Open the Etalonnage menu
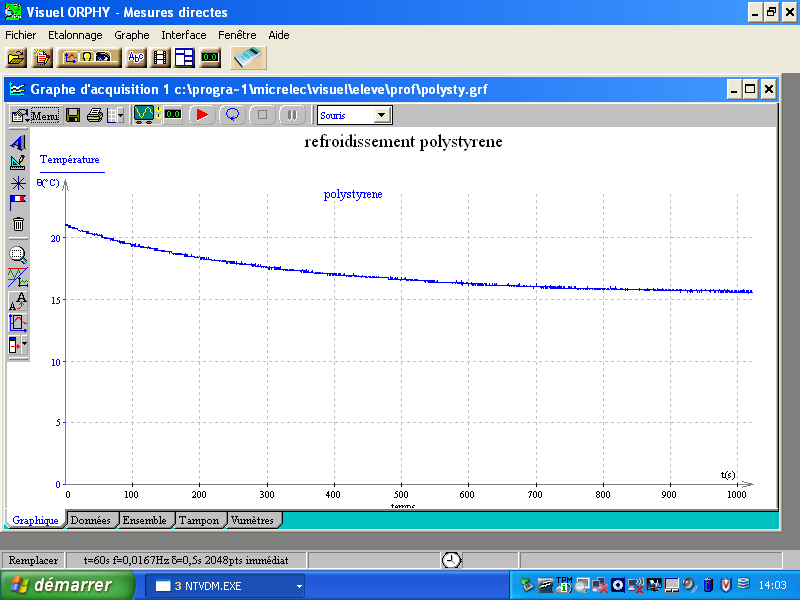 point(75,35)
